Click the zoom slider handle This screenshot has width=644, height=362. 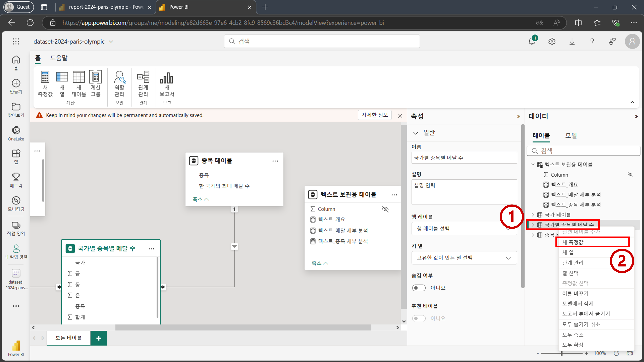[561, 353]
